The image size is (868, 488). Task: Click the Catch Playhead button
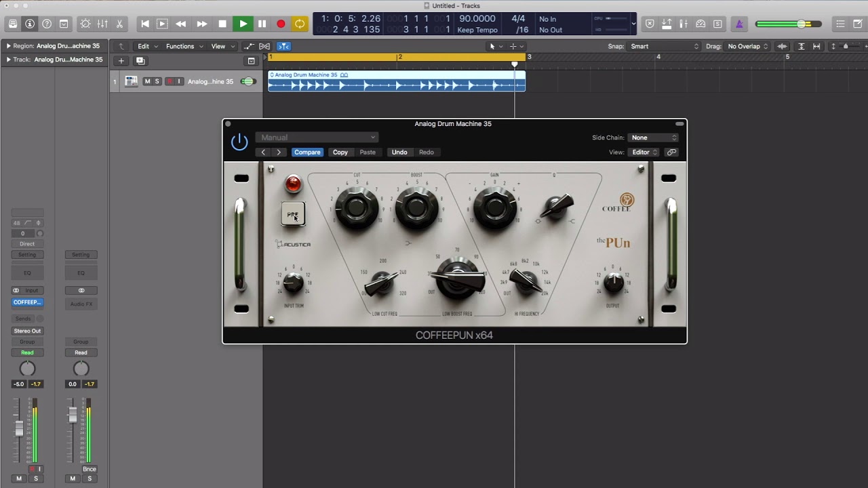[283, 46]
